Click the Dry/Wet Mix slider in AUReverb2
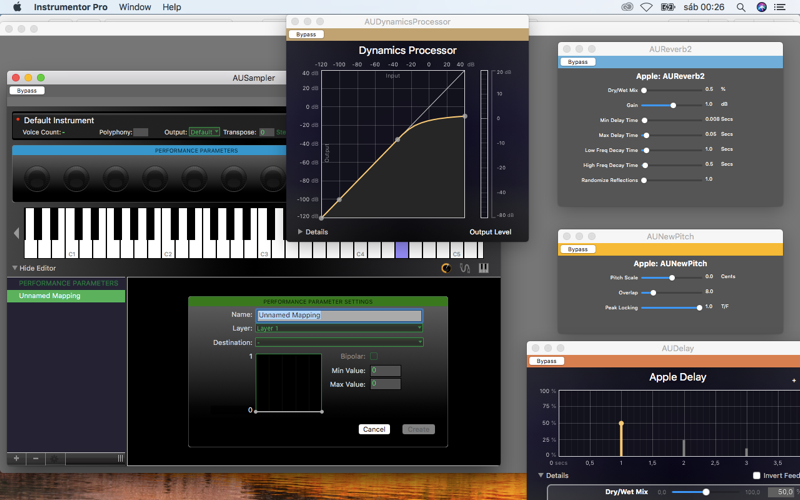The width and height of the screenshot is (800, 500). pyautogui.click(x=672, y=90)
